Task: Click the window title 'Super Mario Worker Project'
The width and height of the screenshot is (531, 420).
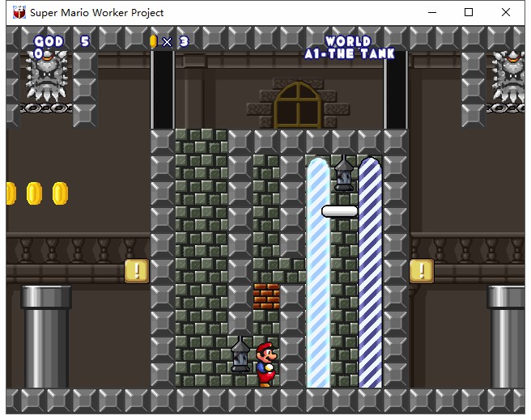Action: (97, 13)
